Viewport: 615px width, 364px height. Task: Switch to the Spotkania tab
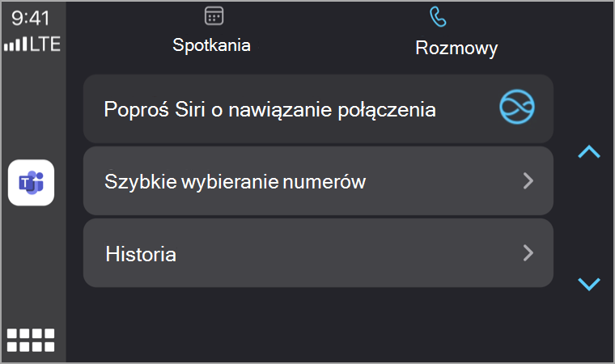[x=212, y=31]
